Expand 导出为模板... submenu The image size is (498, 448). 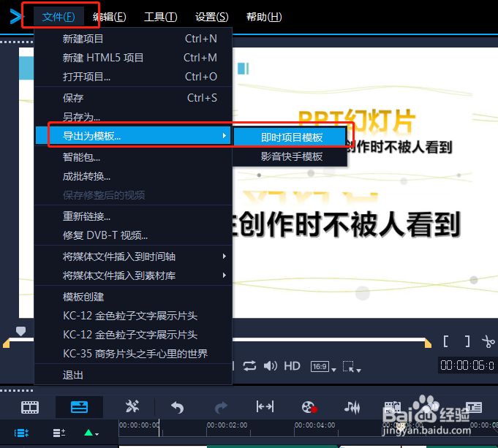pos(133,136)
